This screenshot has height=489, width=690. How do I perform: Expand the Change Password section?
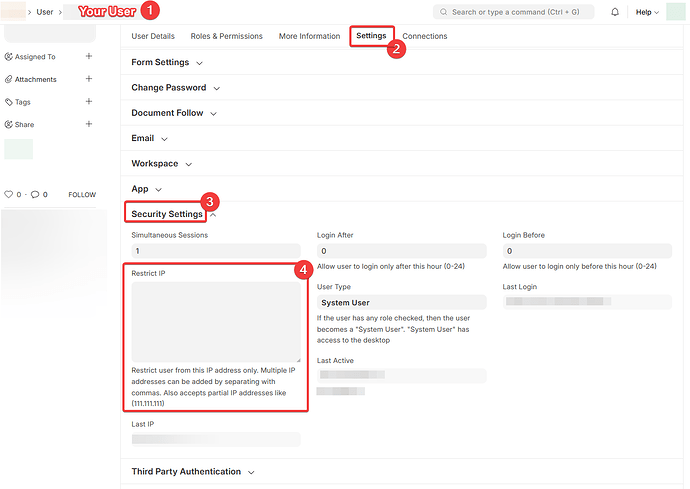(x=175, y=88)
